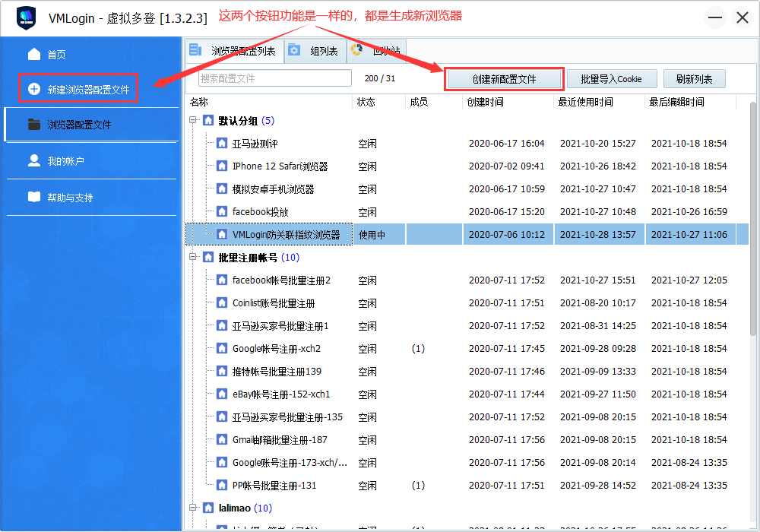Click the 200 / 31 profile counter
The width and height of the screenshot is (760, 532).
[380, 78]
